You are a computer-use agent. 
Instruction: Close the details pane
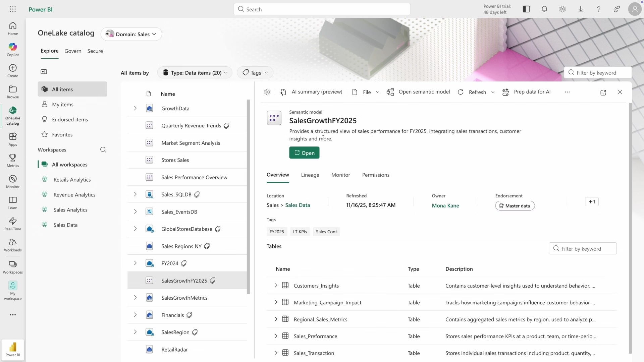(620, 92)
